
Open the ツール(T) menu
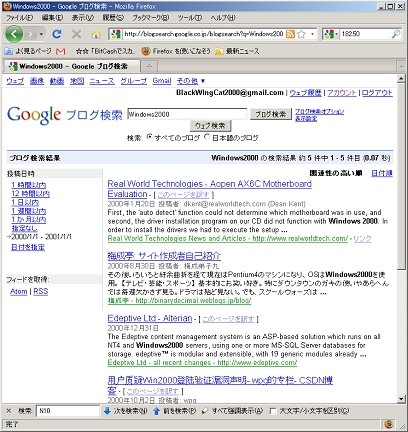click(190, 18)
